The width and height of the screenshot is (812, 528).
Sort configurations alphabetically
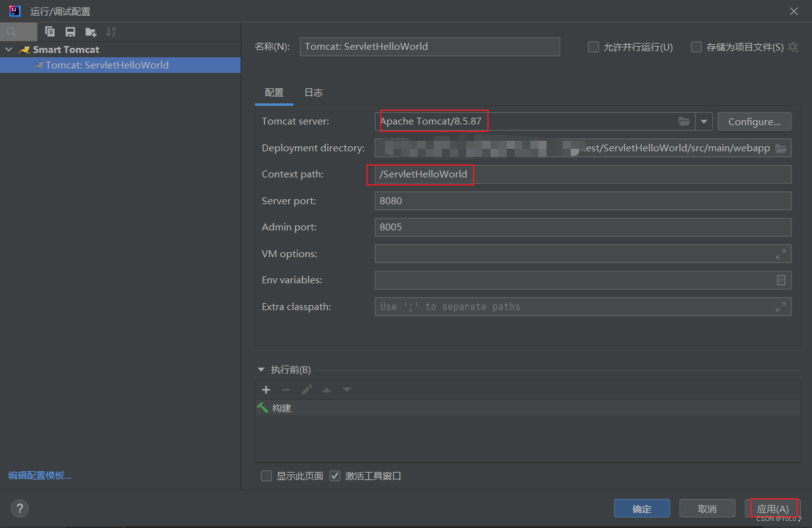click(x=111, y=32)
